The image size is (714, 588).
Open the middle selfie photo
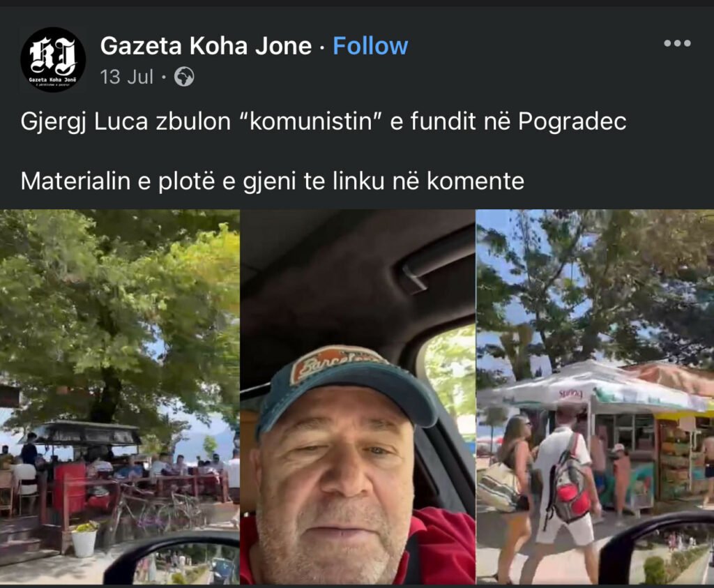coord(358,397)
